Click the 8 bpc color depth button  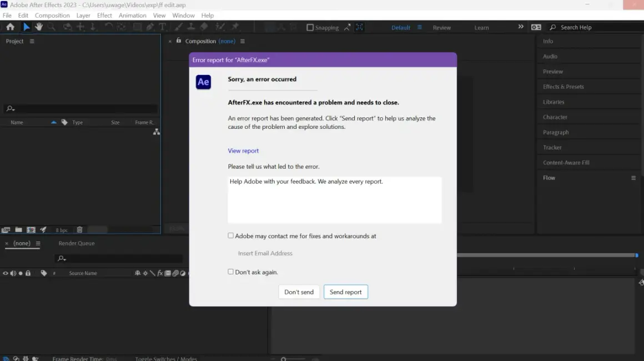click(62, 230)
